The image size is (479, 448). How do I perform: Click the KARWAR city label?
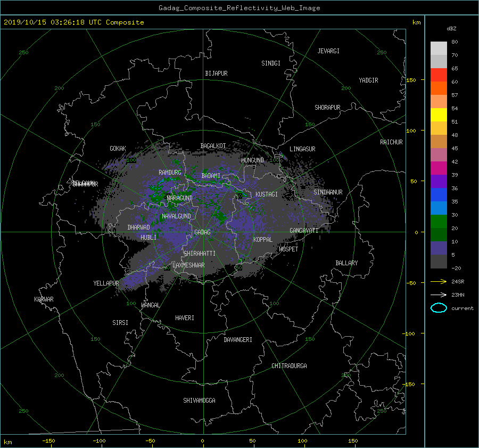(44, 299)
